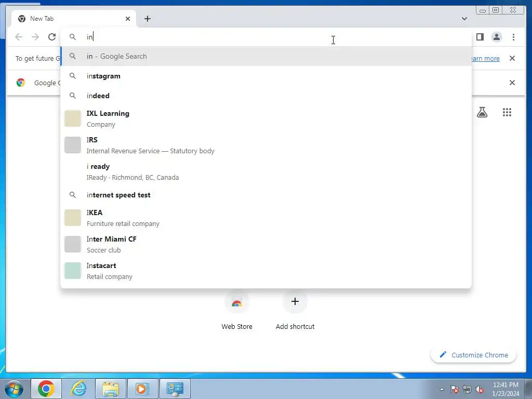This screenshot has width=532, height=399.
Task: Go forward with the forward arrow
Action: click(35, 37)
